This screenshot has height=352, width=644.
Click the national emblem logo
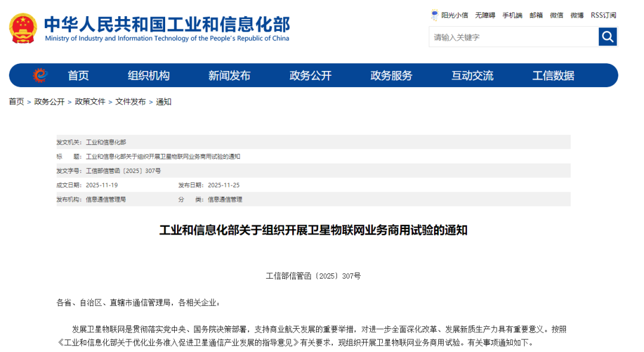pos(23,28)
